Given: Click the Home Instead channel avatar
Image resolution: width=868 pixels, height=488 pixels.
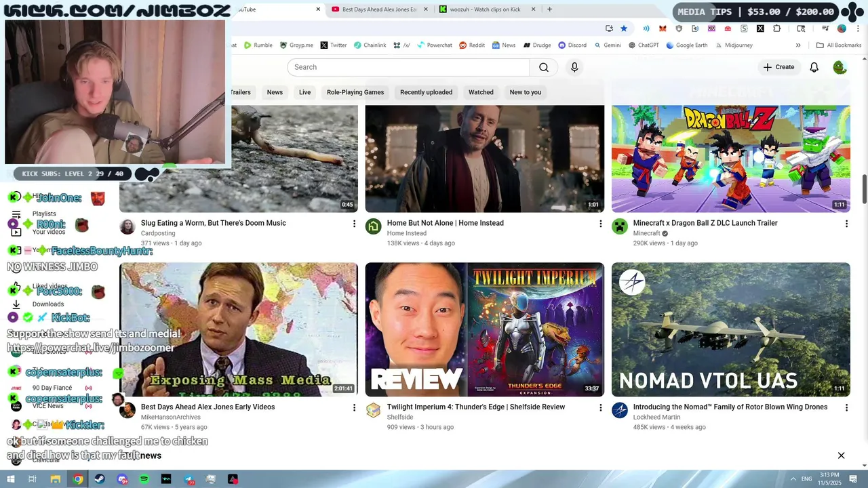Looking at the screenshot, I should (x=374, y=226).
